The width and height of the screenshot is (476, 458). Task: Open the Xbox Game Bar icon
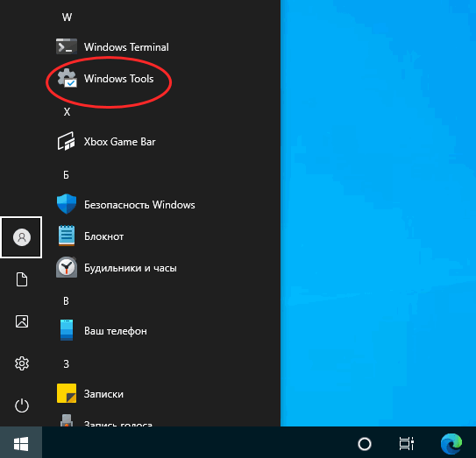66,141
